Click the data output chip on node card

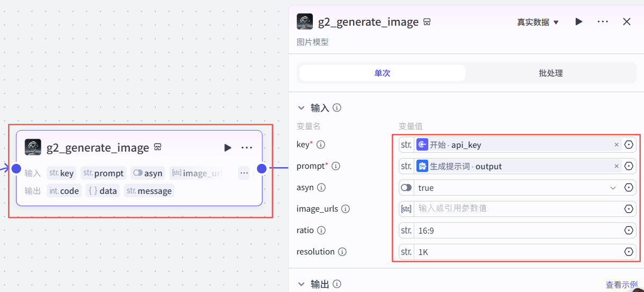coord(103,191)
